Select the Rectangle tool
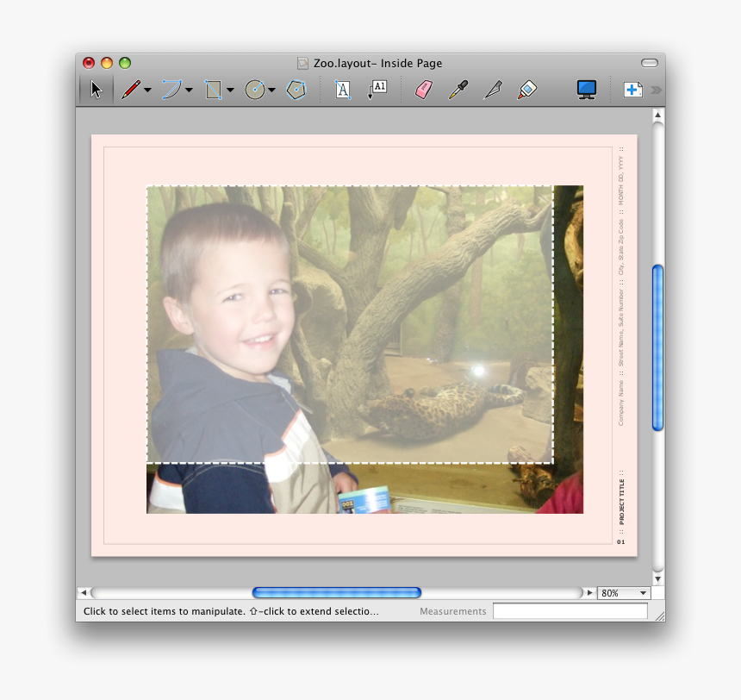Screen dimensions: 741x700 tap(213, 90)
